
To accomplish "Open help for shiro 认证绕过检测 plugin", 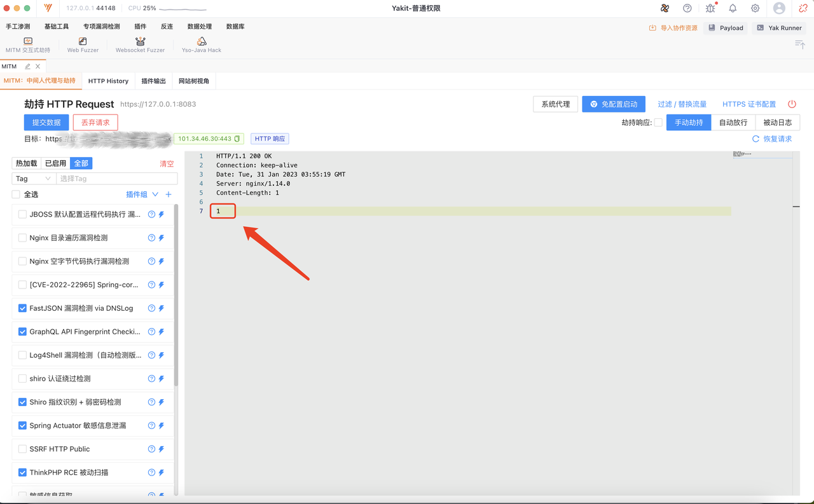I will point(151,379).
